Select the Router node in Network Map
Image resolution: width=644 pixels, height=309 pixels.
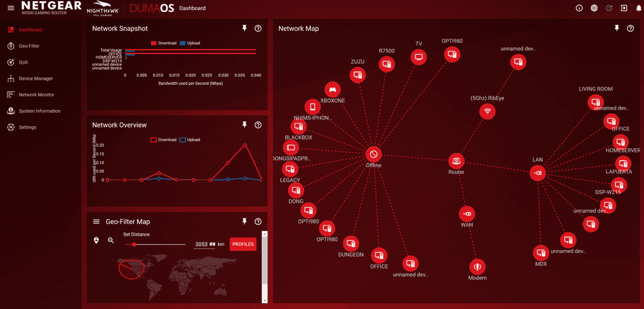[x=456, y=161]
